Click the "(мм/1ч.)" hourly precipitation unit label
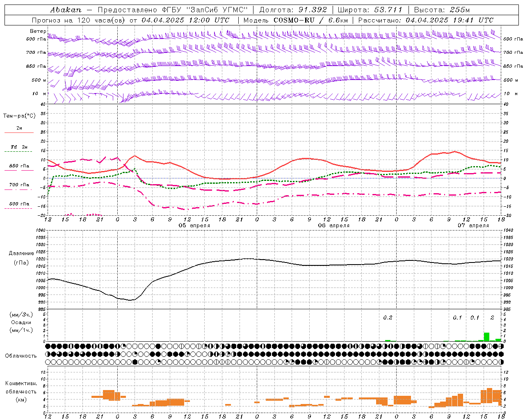Image resolution: width=525 pixels, height=420 pixels. [21, 330]
